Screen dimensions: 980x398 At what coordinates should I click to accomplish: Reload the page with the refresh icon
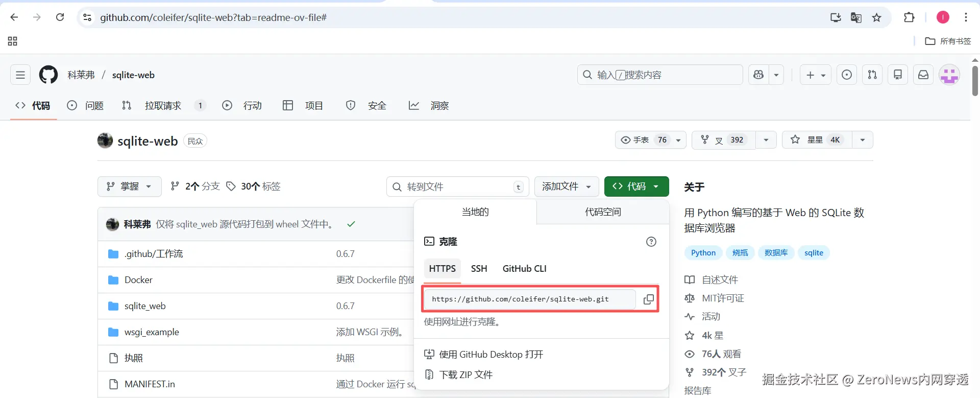tap(60, 17)
